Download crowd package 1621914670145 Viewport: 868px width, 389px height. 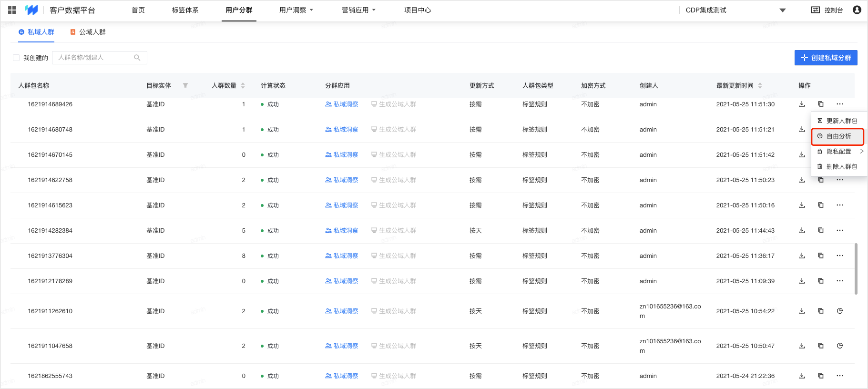click(x=802, y=154)
